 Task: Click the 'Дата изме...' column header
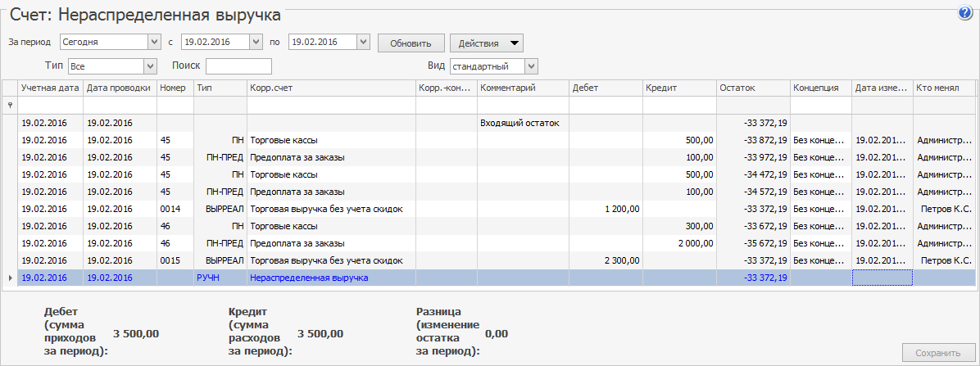pos(882,88)
